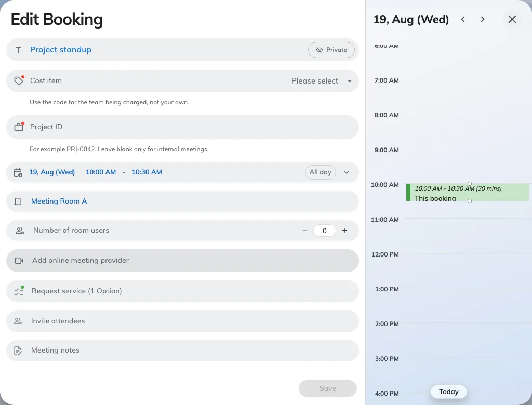Go to next day with right arrow
Image resolution: width=532 pixels, height=405 pixels.
[x=483, y=19]
